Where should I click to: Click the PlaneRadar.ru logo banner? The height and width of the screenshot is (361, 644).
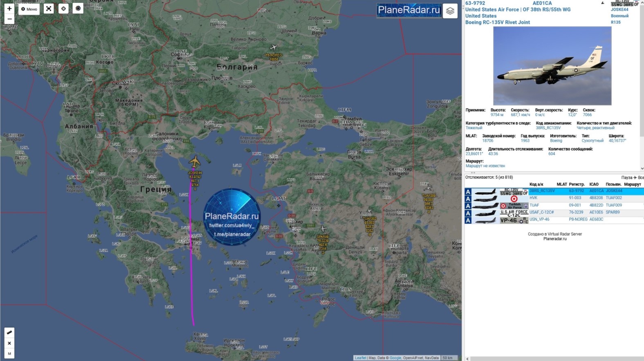(x=408, y=10)
